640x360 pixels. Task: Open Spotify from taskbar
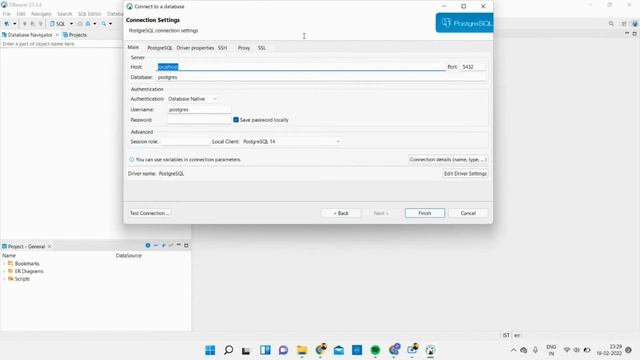tap(375, 350)
